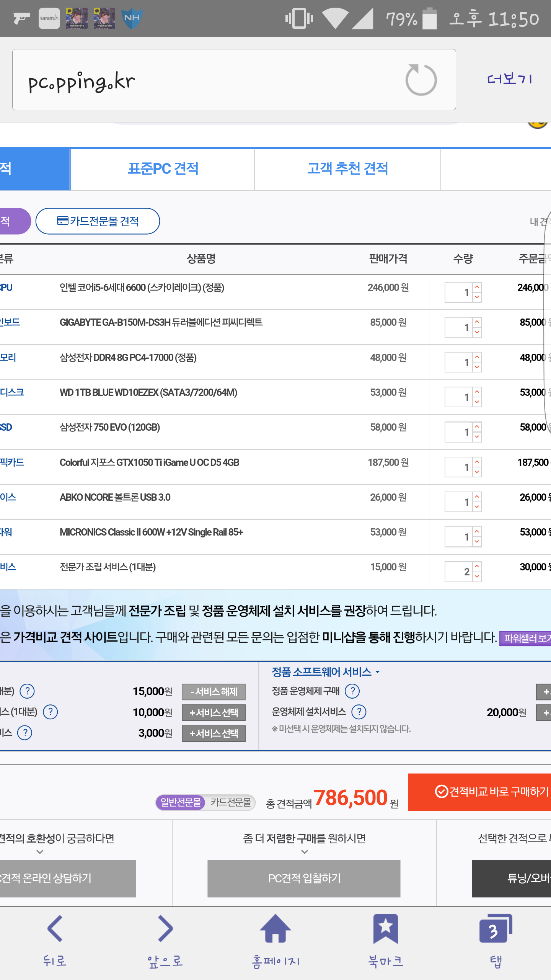Screen dimensions: 551x980
Task: Tap the pc.pping.kr address field
Action: point(207,80)
